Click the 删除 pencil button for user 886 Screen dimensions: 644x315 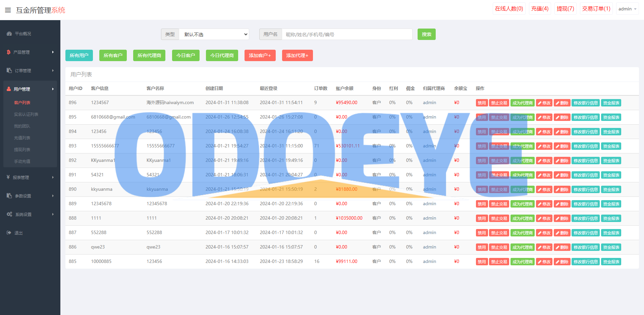pos(562,247)
